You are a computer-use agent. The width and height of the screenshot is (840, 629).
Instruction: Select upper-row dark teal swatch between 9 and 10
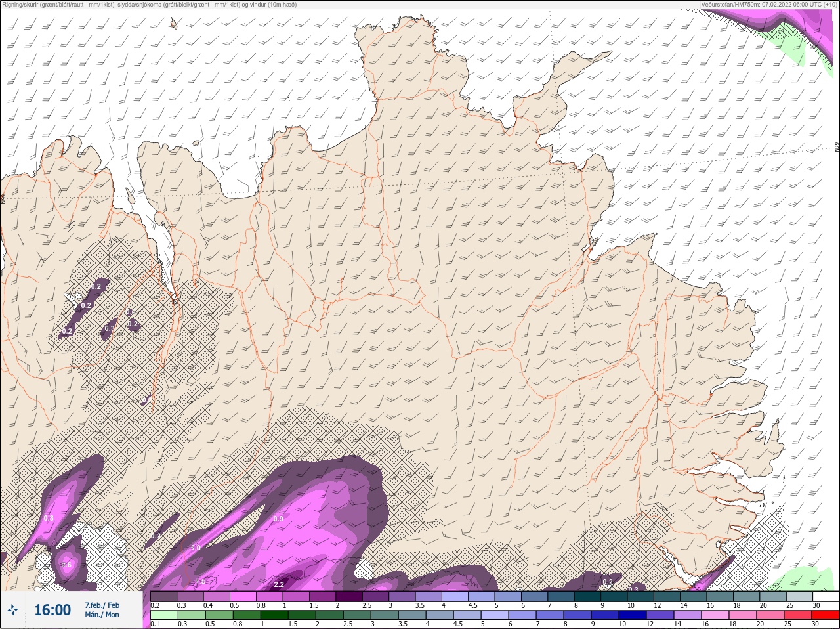(614, 596)
